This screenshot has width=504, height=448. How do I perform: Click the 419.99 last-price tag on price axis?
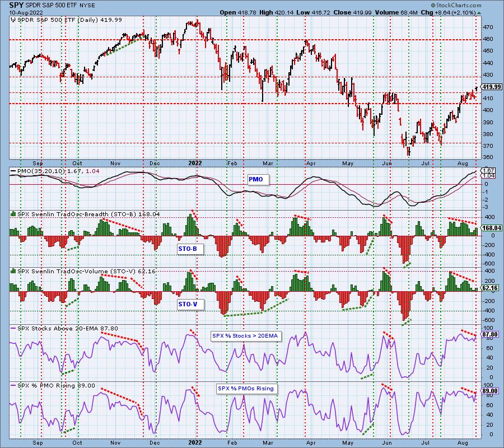coord(491,87)
